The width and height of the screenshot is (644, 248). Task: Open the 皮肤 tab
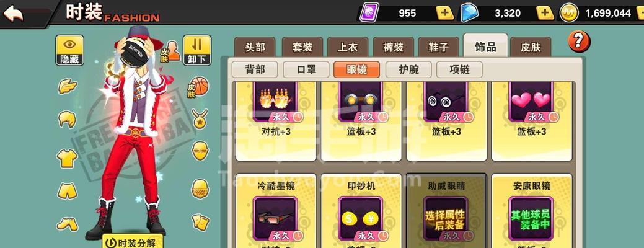coord(531,48)
